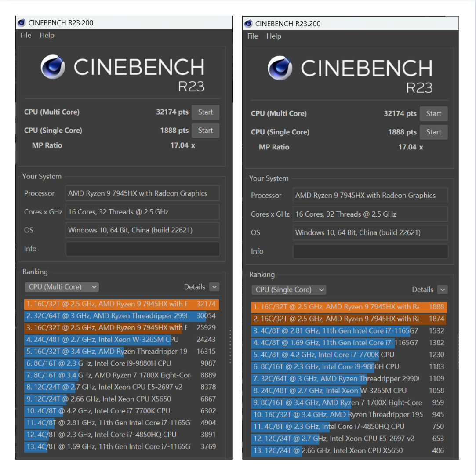
Task: Click Cores x GHz field in right window
Action: coord(371,214)
